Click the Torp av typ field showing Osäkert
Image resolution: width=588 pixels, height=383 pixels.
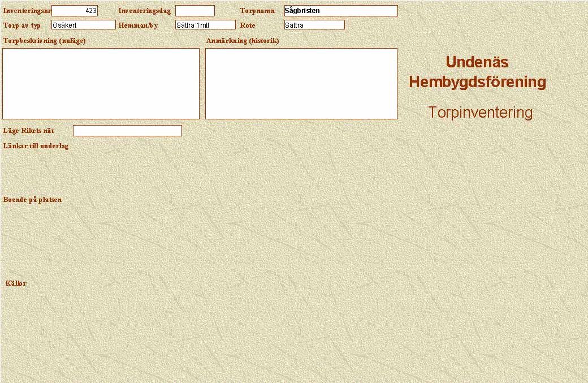83,25
